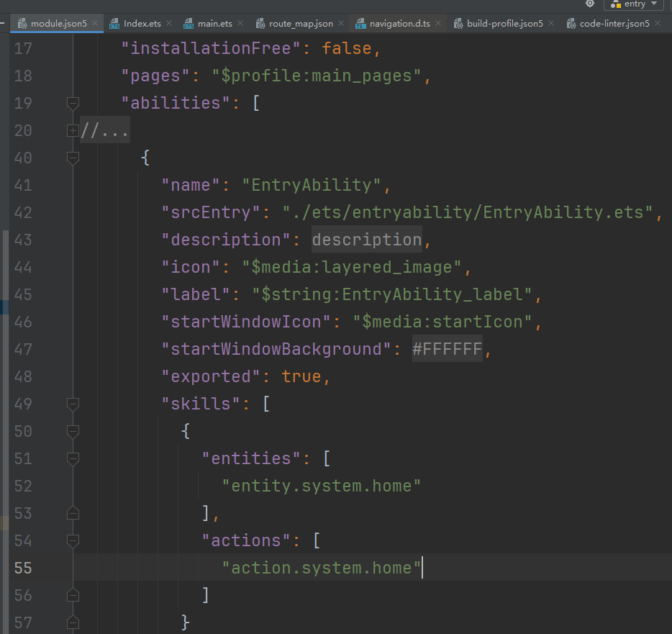Close the main.ets tab
The width and height of the screenshot is (672, 634).
coord(240,23)
